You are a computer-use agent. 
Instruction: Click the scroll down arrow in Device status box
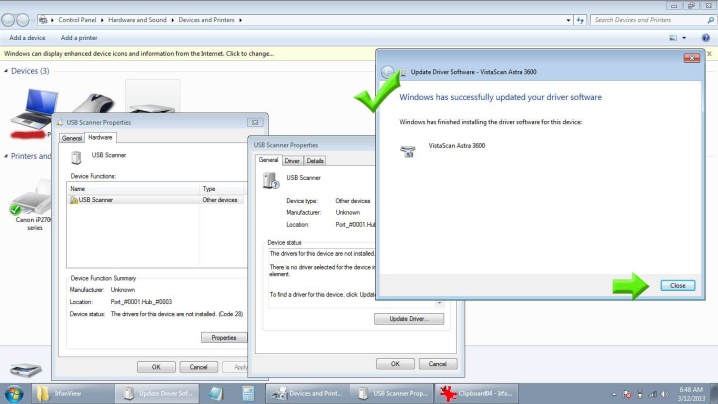tap(439, 303)
